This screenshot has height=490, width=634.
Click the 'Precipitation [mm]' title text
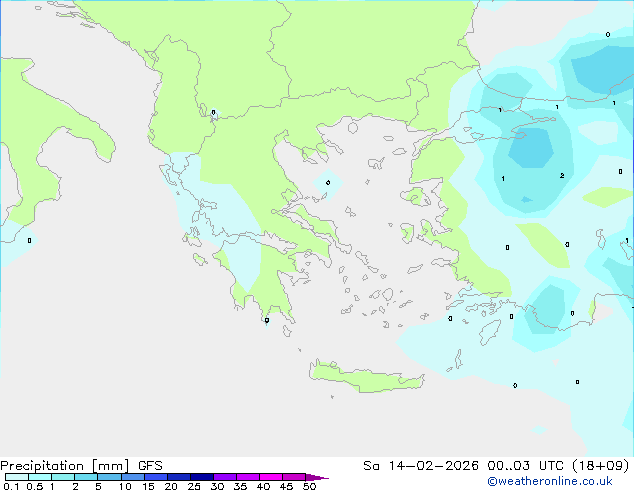tap(65, 466)
